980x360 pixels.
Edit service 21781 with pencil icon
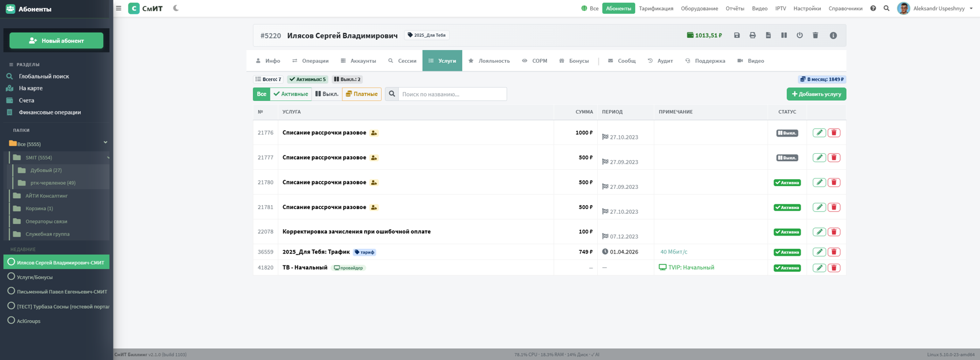pyautogui.click(x=819, y=207)
